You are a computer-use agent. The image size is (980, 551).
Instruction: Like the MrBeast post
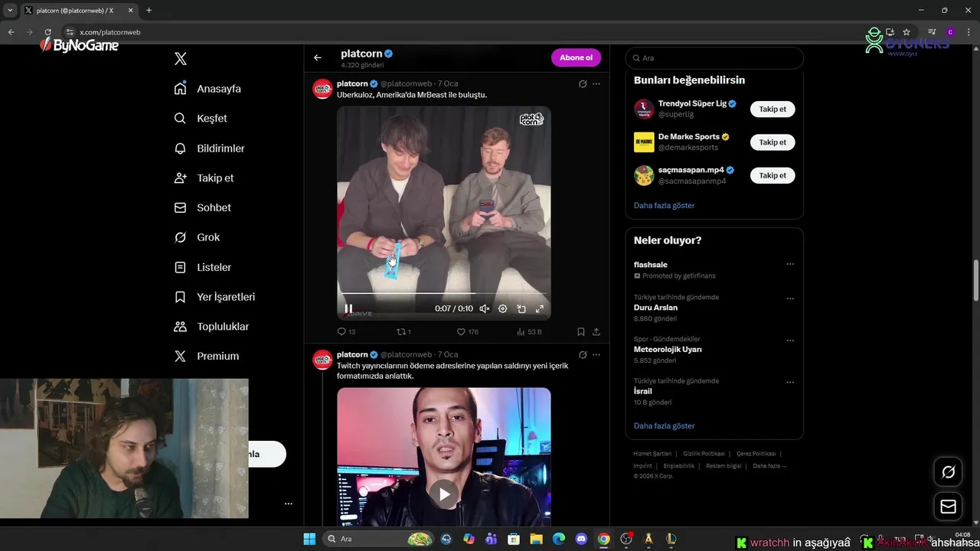(467, 332)
